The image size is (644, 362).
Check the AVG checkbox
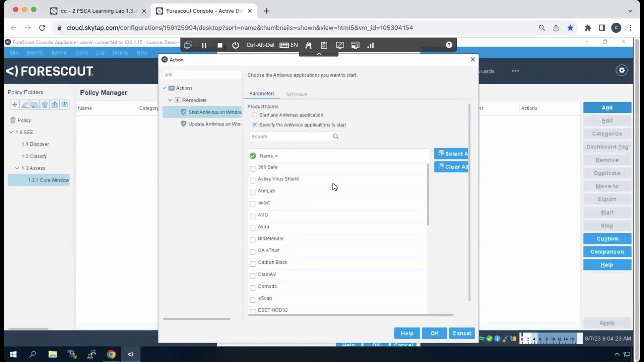pyautogui.click(x=253, y=216)
